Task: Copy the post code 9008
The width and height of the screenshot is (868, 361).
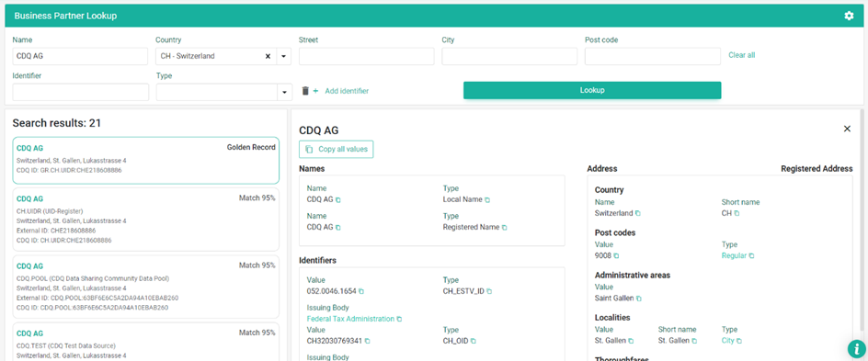Action: pos(616,256)
